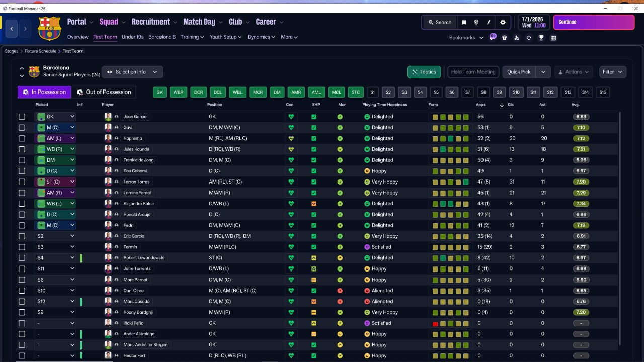Click the STC position pill

click(356, 92)
